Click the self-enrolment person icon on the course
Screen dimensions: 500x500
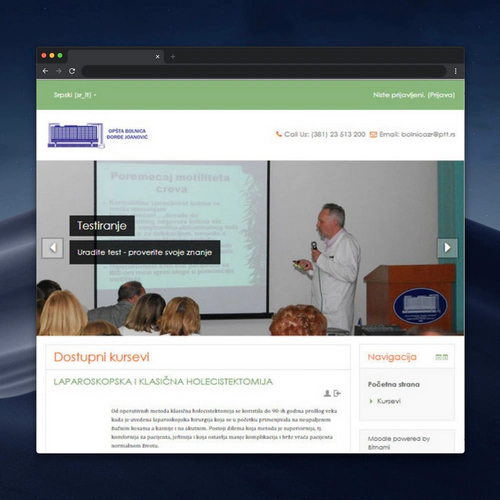[x=327, y=393]
